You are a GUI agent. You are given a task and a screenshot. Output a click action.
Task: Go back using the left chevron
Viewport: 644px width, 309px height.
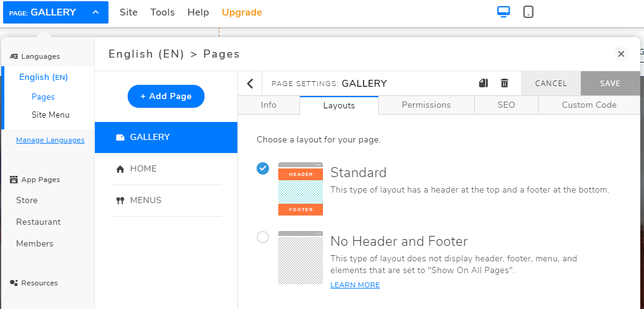pos(250,84)
